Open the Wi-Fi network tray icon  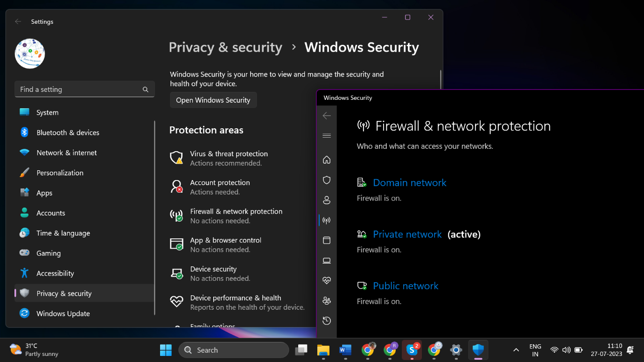point(554,350)
